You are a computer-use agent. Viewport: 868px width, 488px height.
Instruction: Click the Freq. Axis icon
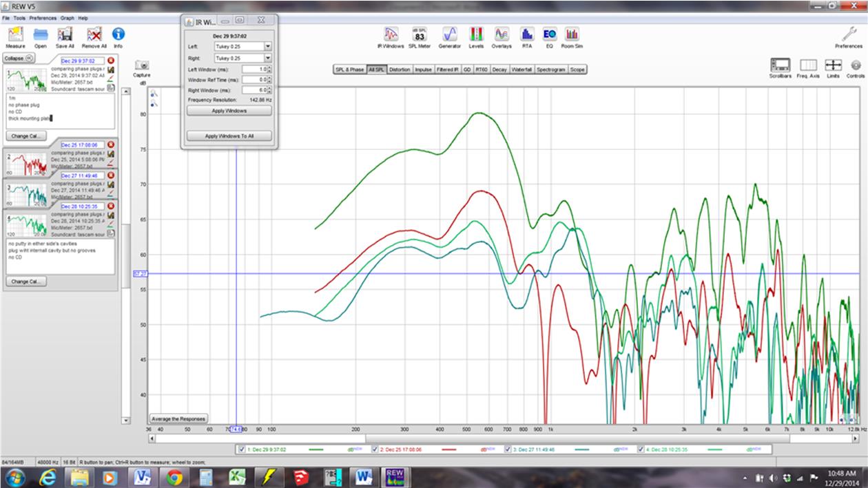pos(808,65)
